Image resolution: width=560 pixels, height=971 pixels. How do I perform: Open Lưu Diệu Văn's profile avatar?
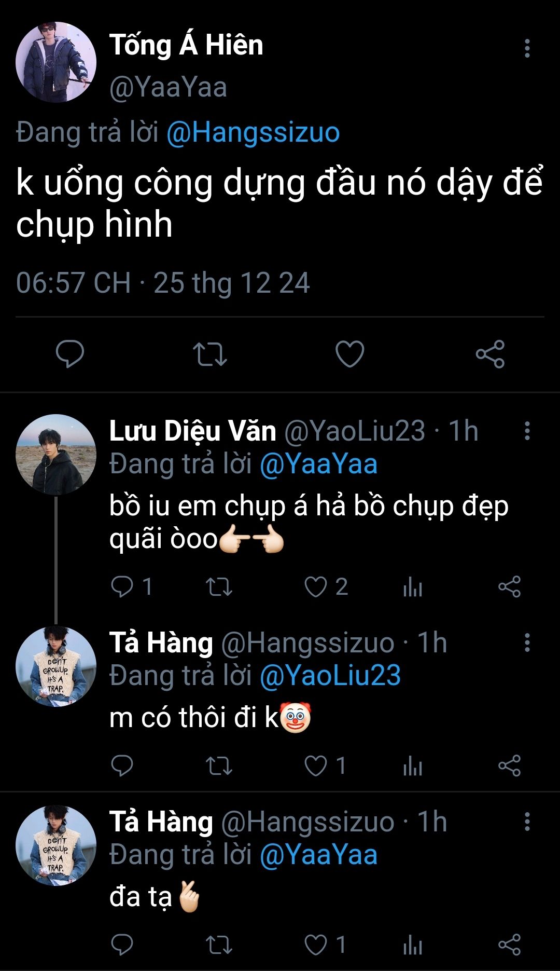(56, 455)
